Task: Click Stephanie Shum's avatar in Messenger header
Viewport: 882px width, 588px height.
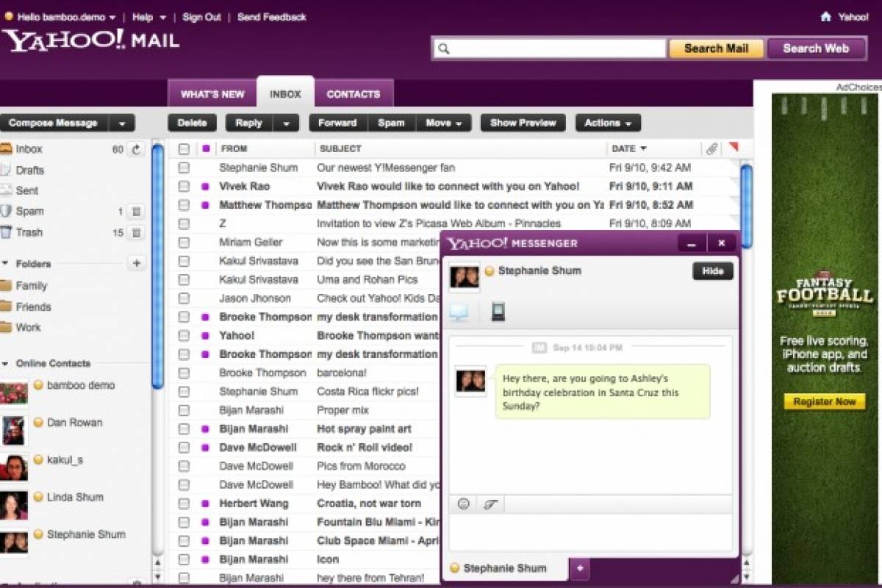Action: (x=464, y=276)
